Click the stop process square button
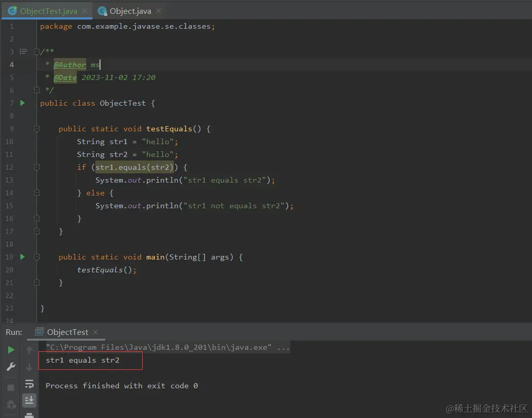 (x=11, y=387)
